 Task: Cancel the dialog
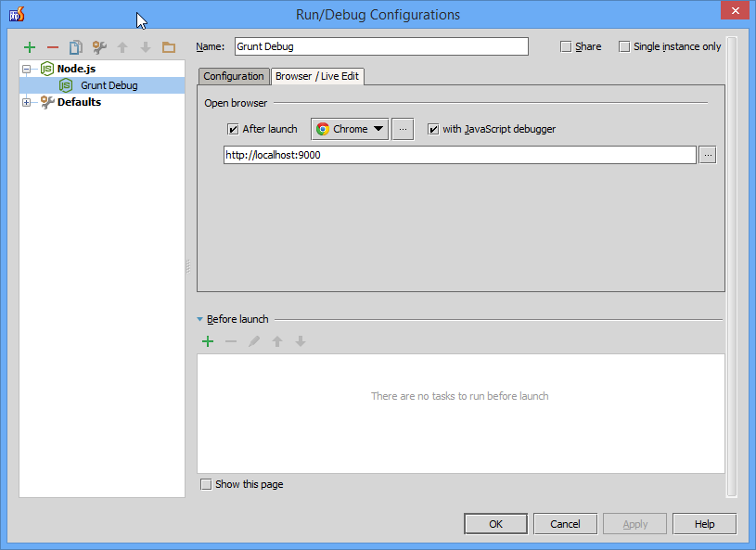pos(565,524)
